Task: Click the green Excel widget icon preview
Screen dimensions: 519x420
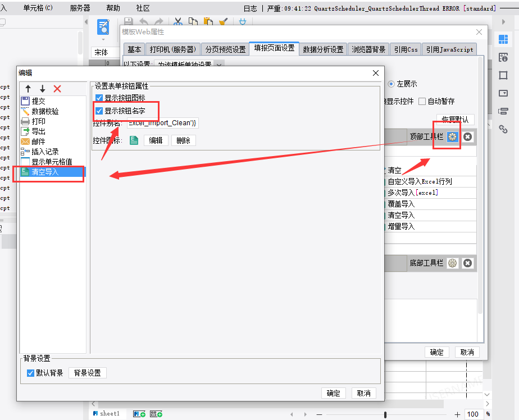Action: tap(134, 140)
